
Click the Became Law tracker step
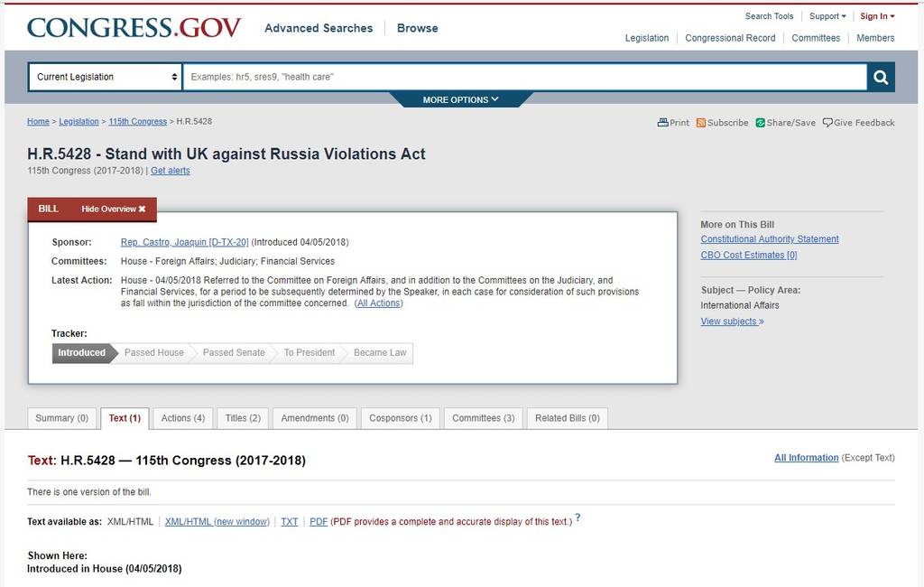point(380,353)
